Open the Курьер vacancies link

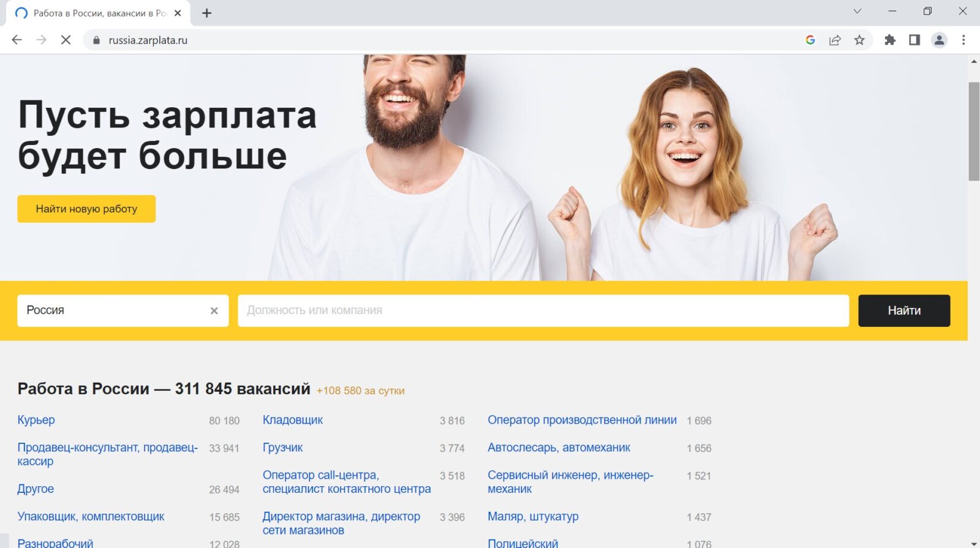click(36, 420)
